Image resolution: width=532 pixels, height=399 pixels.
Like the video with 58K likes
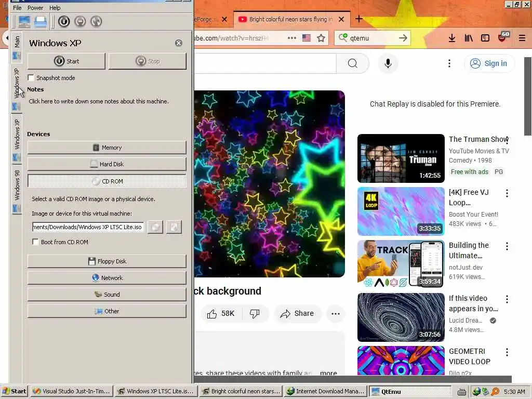coord(221,313)
